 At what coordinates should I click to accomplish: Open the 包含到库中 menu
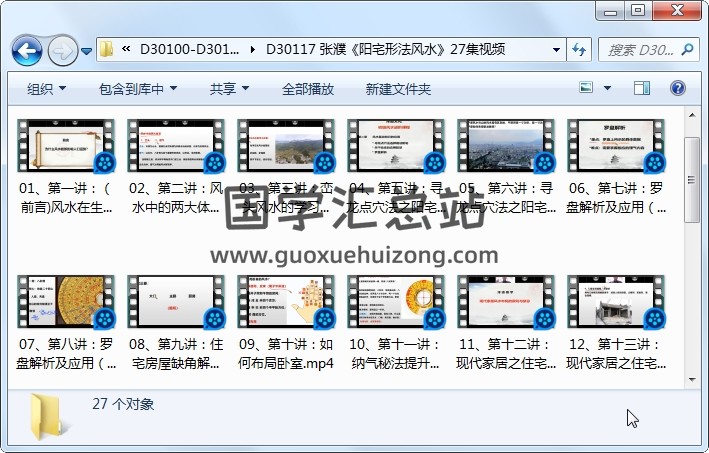pos(137,88)
